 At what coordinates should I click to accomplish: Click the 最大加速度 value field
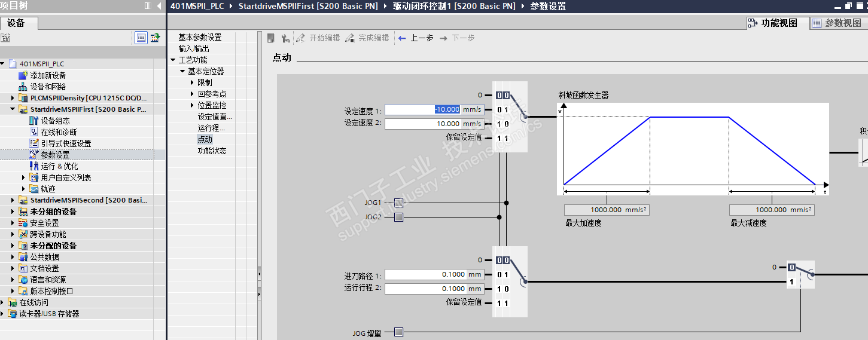coord(607,210)
